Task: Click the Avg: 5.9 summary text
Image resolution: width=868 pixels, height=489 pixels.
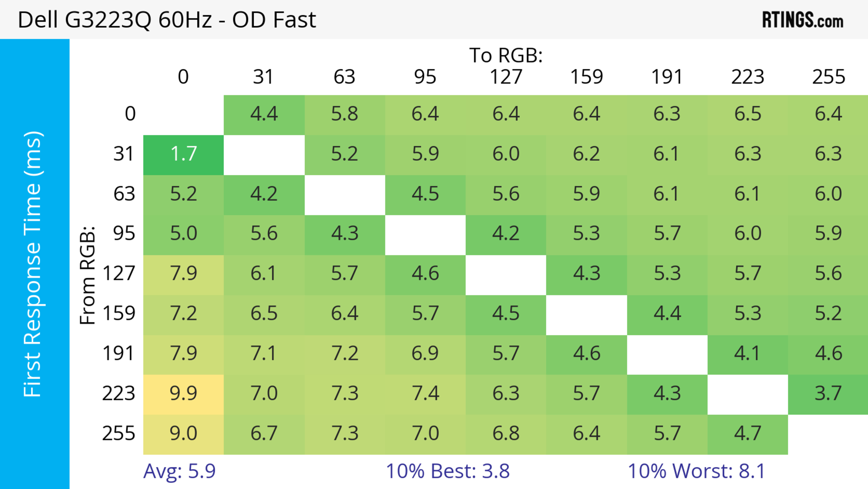Action: tap(179, 471)
